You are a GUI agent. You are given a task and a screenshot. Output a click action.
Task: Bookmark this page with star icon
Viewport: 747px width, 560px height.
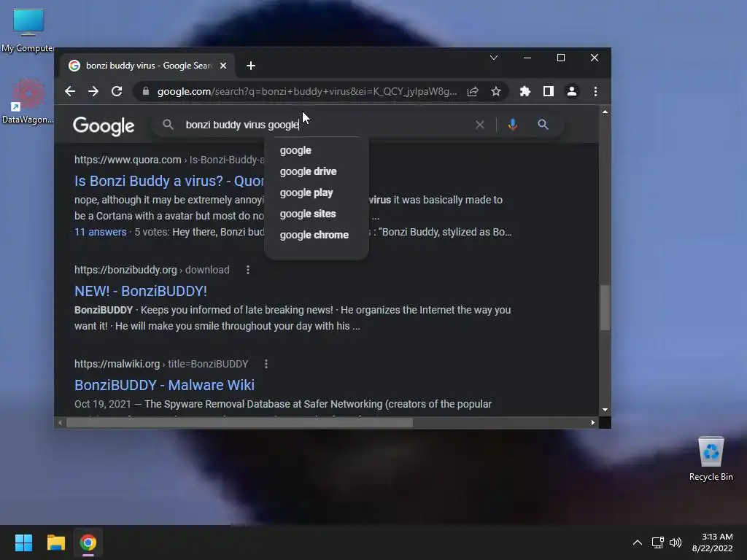coord(496,91)
